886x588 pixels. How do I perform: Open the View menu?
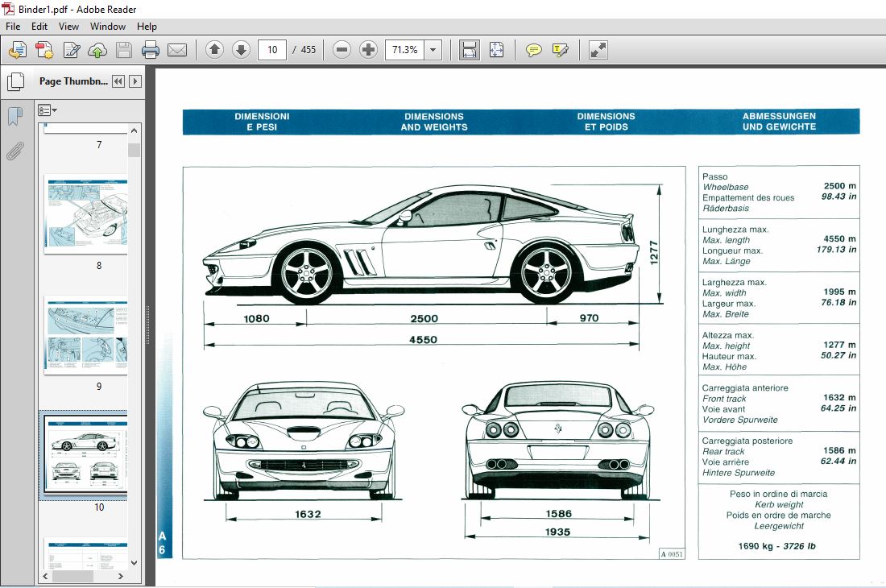[68, 26]
